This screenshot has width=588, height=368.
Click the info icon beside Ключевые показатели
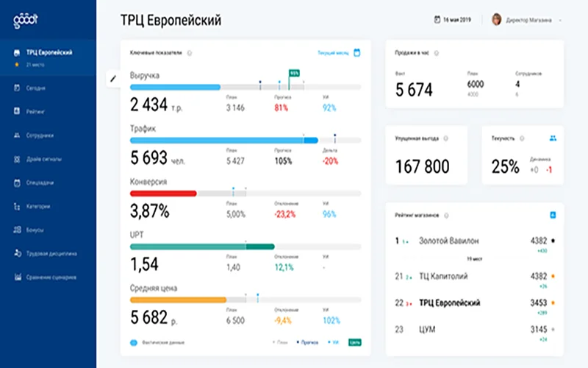(190, 53)
